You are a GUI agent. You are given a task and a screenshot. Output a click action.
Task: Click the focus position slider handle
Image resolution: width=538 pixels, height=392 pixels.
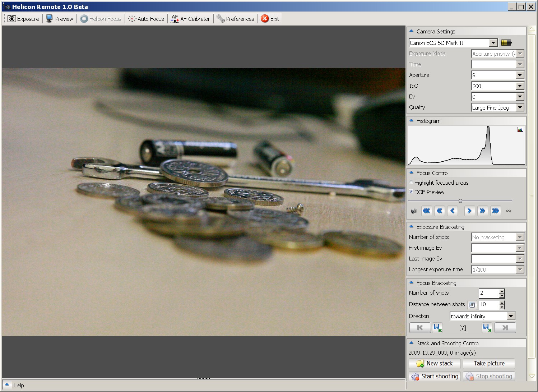[460, 201]
